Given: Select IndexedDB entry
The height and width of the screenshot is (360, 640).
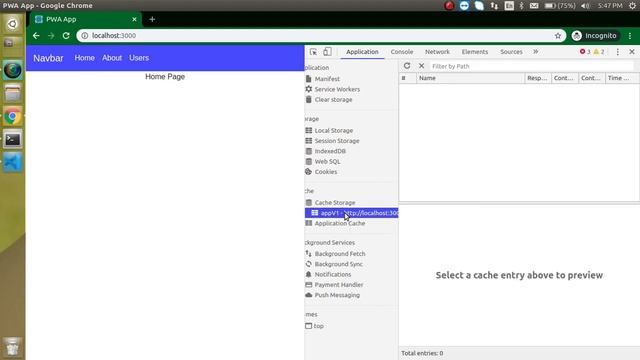Looking at the screenshot, I should pos(330,151).
